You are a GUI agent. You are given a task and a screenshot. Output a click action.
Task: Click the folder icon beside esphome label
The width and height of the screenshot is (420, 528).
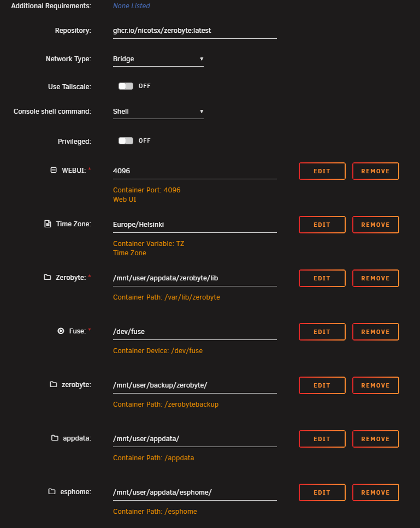pyautogui.click(x=52, y=492)
